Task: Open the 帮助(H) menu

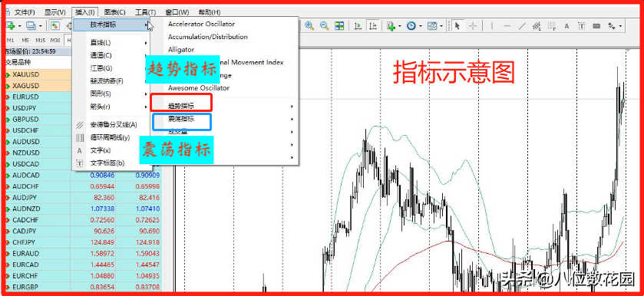Action: 209,12
